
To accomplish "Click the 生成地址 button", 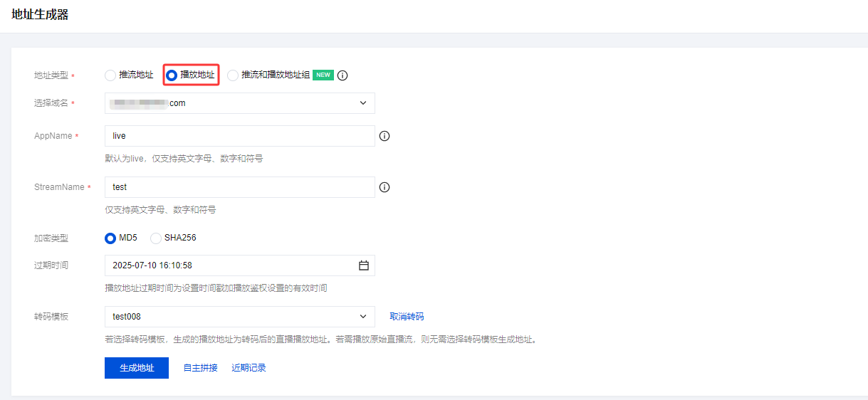I will (x=137, y=368).
